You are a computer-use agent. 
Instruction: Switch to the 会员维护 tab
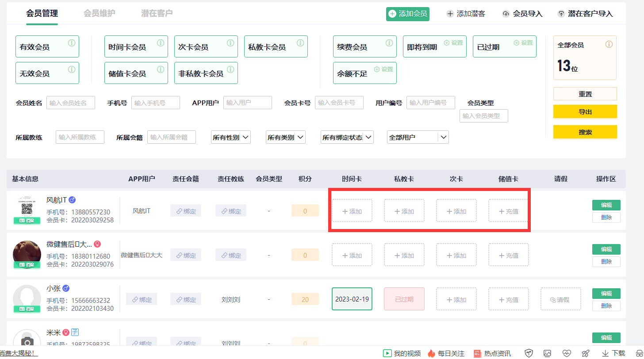(99, 13)
